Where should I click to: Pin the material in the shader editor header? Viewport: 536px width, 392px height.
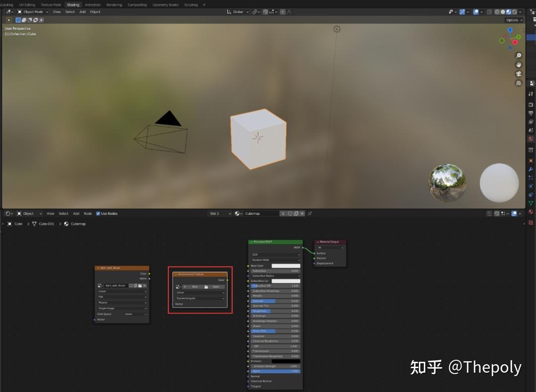(310, 213)
